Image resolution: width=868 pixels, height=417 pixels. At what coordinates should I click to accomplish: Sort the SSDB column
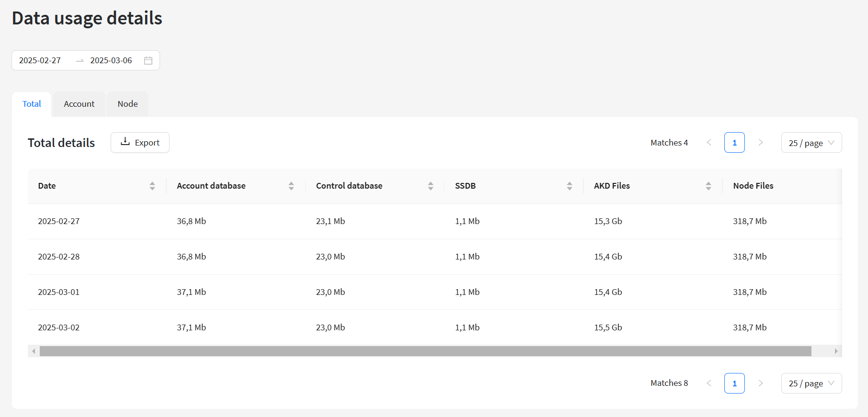point(570,186)
